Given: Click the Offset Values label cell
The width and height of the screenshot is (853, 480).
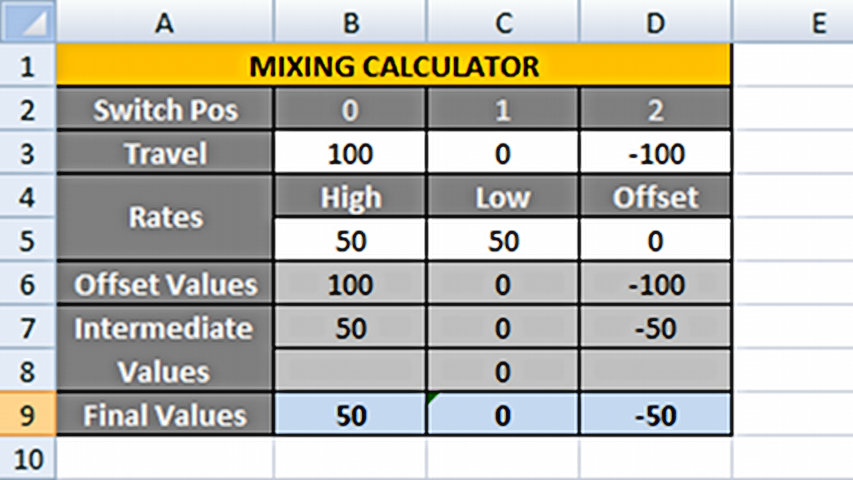Looking at the screenshot, I should tap(165, 285).
